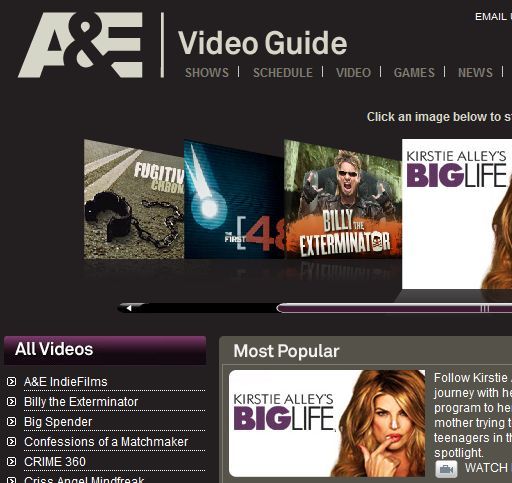Select the Billy the Exterminator carousel image
512x483 pixels.
pyautogui.click(x=343, y=199)
